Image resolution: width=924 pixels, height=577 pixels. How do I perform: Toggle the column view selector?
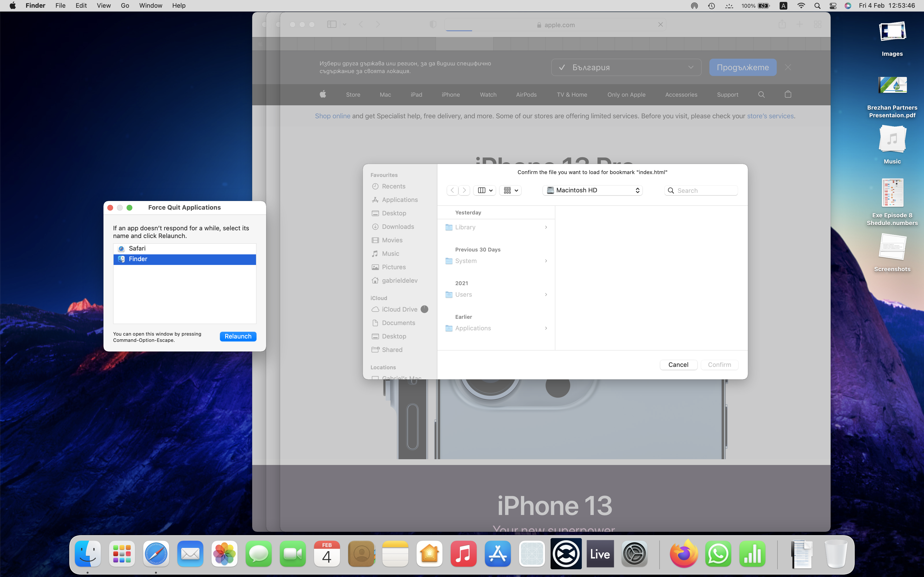(x=485, y=190)
